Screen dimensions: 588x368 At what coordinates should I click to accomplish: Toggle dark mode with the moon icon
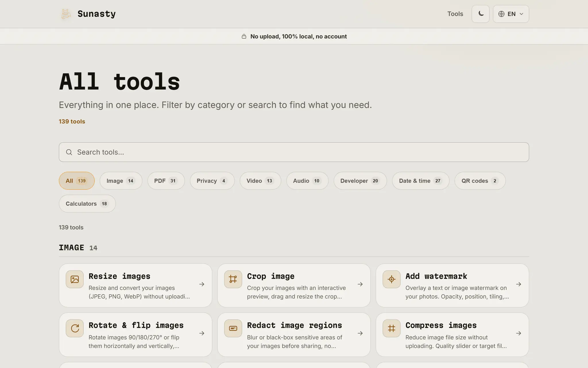(x=480, y=14)
